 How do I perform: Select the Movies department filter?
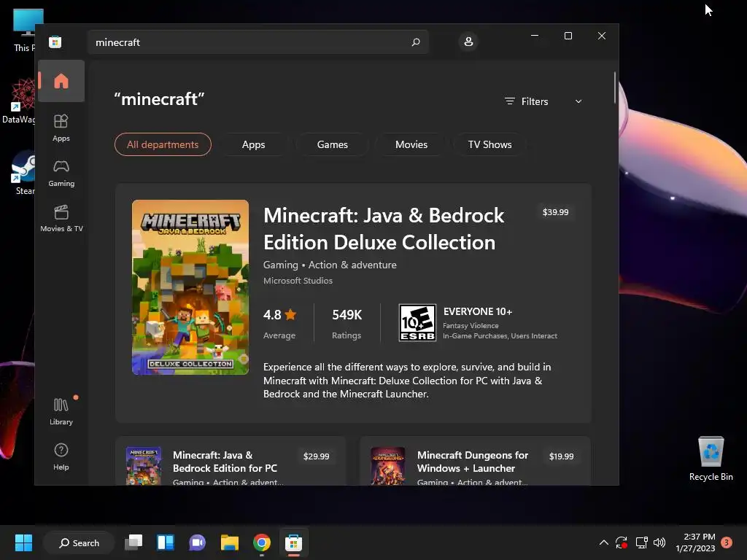[411, 144]
